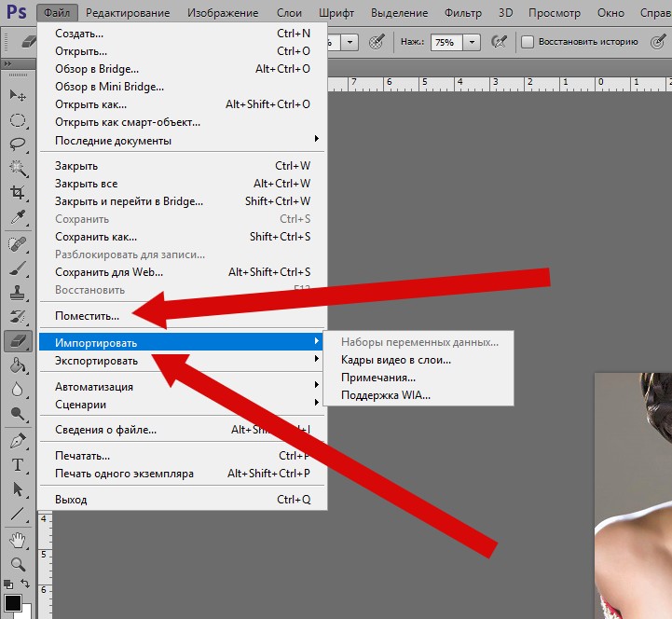Select the Magic Wand tool
Image resolution: width=672 pixels, height=619 pixels.
(17, 169)
